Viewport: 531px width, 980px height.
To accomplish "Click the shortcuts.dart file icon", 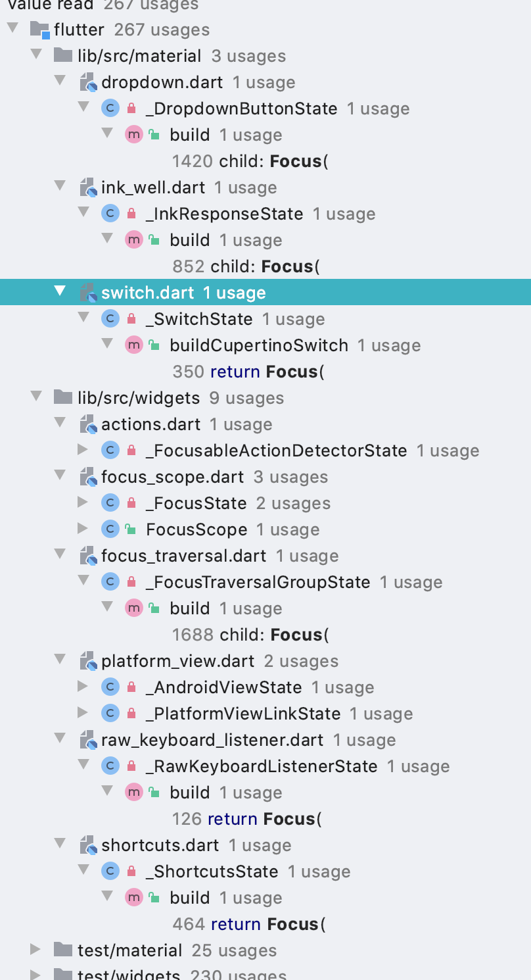I will 87,845.
